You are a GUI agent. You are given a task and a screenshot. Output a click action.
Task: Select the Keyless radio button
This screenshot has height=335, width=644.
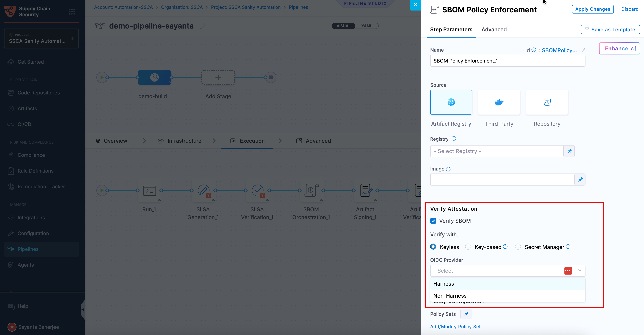[x=433, y=247]
